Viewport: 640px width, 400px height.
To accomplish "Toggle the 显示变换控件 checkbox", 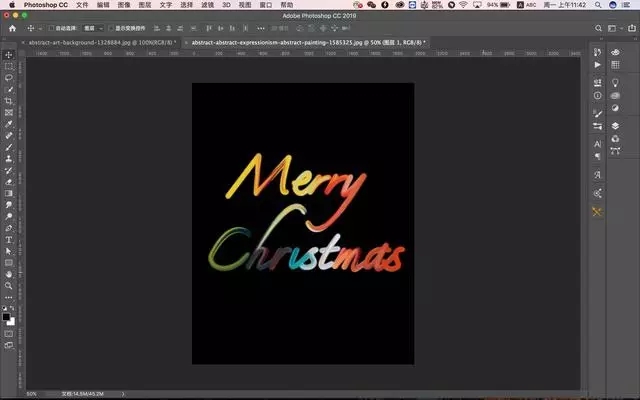I will 111,29.
